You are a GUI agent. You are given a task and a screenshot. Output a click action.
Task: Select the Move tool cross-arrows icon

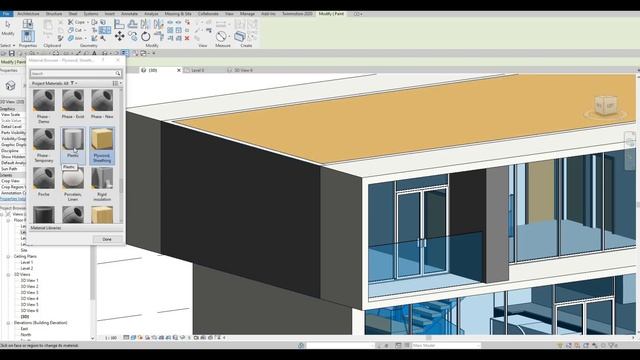(119, 37)
